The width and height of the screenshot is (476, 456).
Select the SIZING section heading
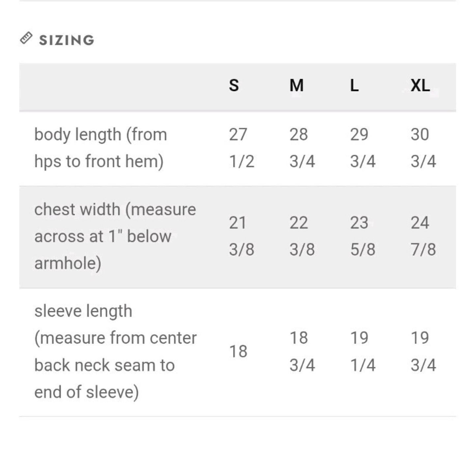67,40
